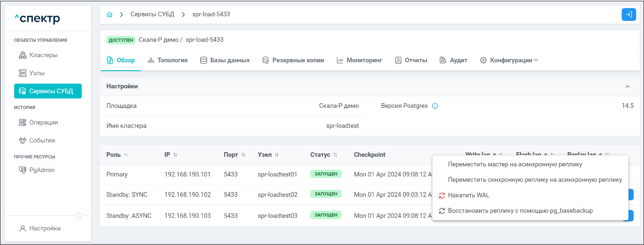Image resolution: width=644 pixels, height=245 pixels.
Task: Collapse the sidebar with arrow toggle
Action: pos(79,216)
